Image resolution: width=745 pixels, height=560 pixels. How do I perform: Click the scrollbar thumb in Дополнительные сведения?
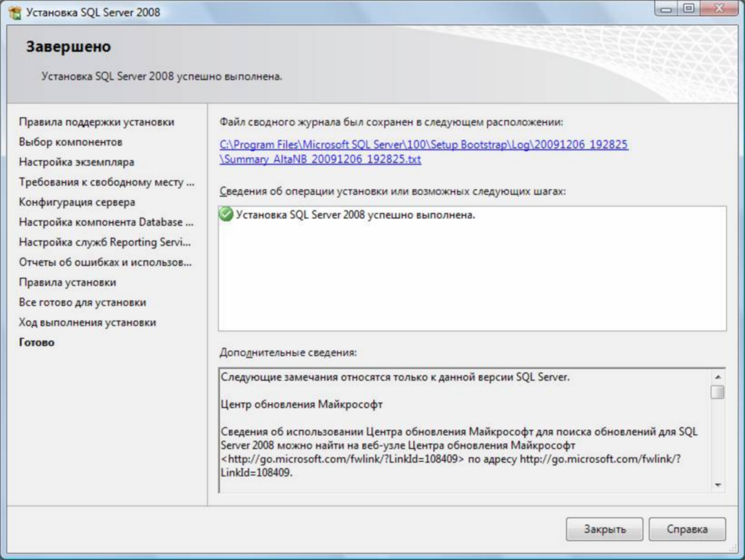pyautogui.click(x=718, y=392)
